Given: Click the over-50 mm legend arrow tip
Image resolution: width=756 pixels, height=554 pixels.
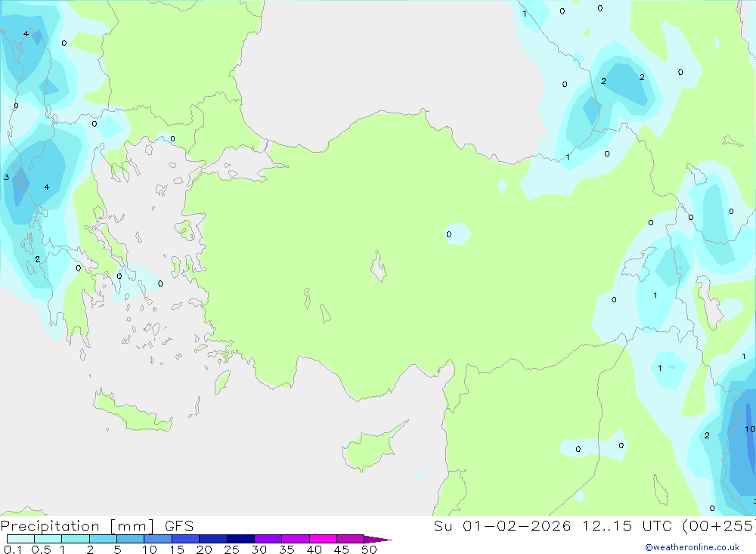Looking at the screenshot, I should (x=378, y=540).
